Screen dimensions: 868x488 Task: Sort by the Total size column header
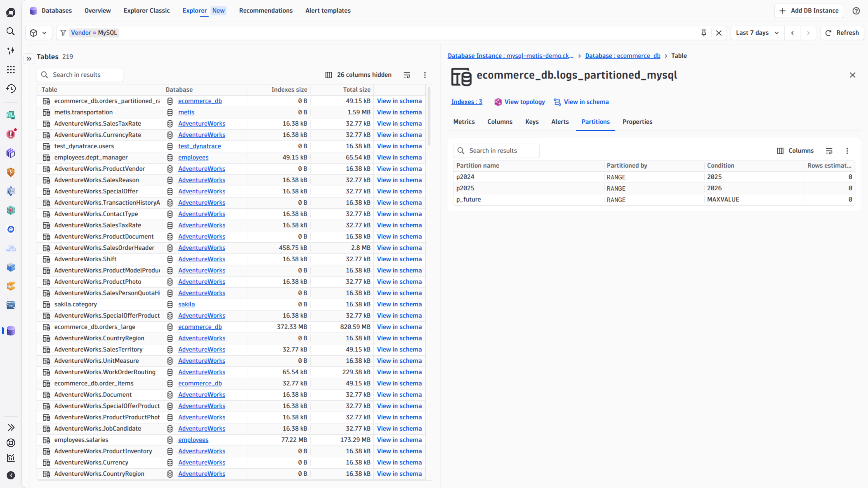tap(356, 90)
